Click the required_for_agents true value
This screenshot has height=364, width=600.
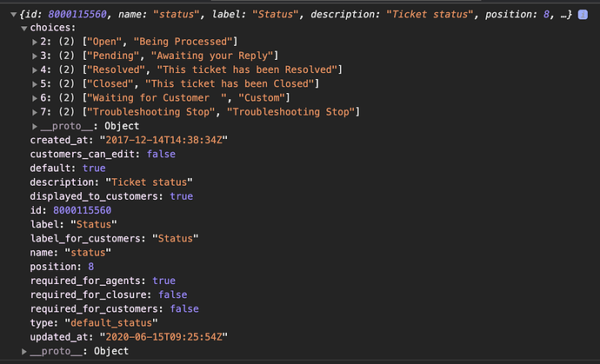pyautogui.click(x=163, y=281)
